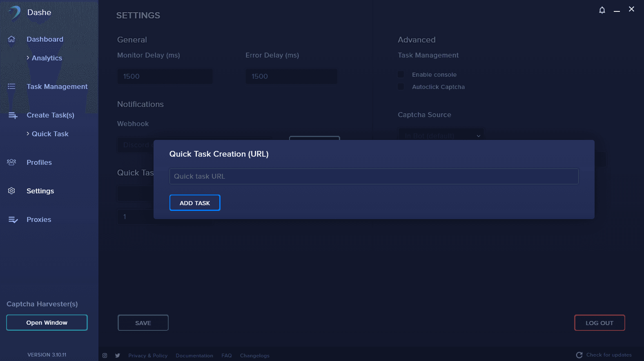The width and height of the screenshot is (644, 361).
Task: Click the Open Window captcha harvester button
Action: (47, 323)
